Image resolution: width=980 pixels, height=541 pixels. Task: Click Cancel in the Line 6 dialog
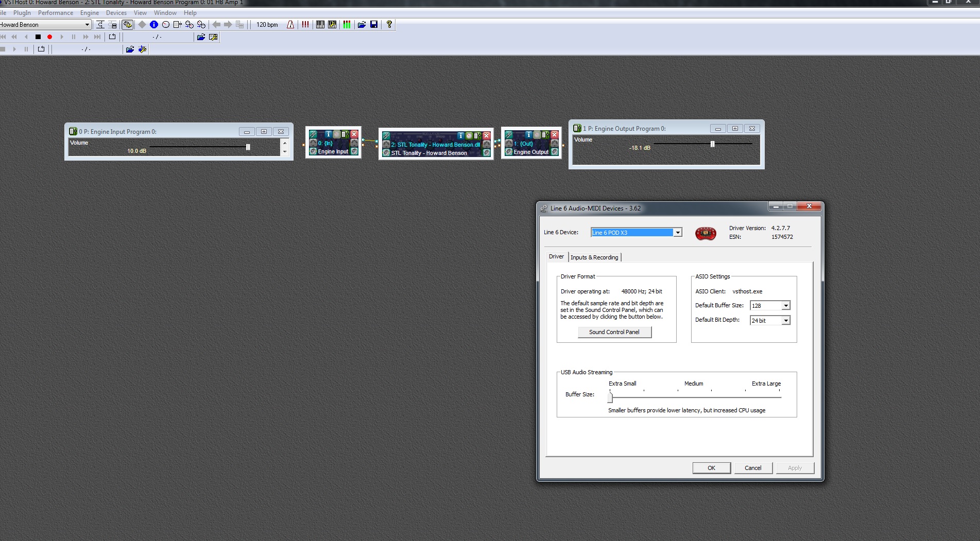click(753, 468)
